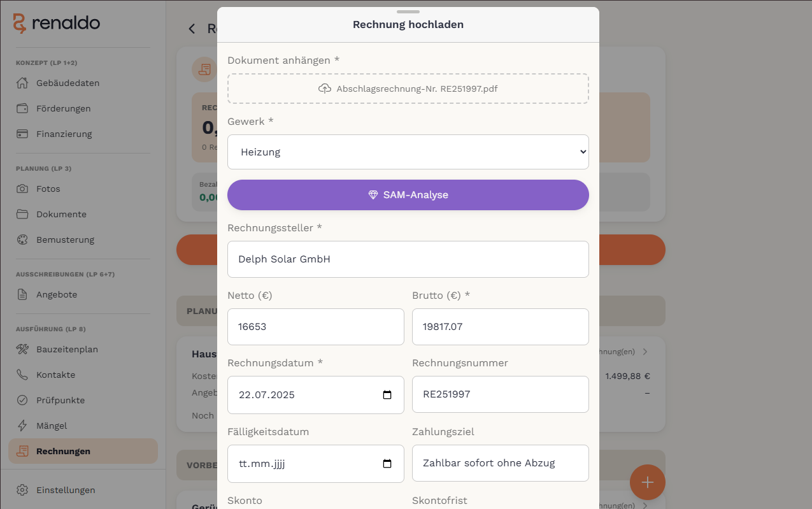Click the Rechnungsnummer field with RE251997
The height and width of the screenshot is (509, 812).
click(x=501, y=394)
